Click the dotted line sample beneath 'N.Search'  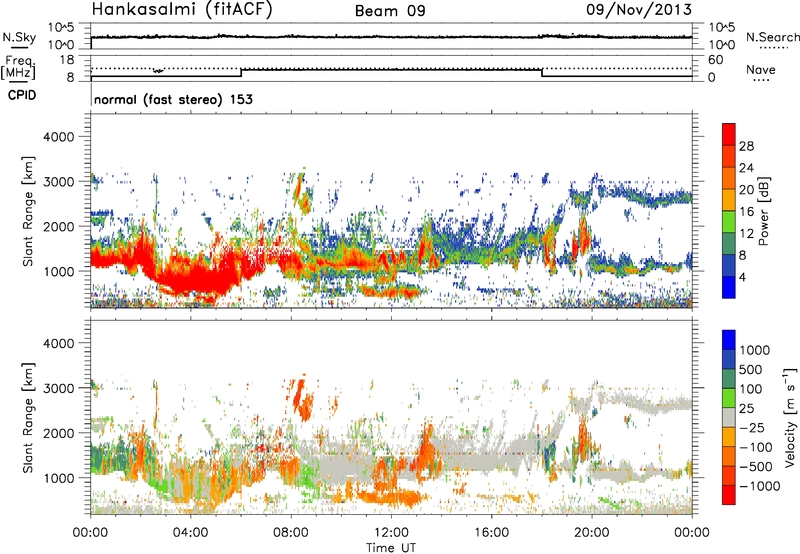pyautogui.click(x=774, y=48)
